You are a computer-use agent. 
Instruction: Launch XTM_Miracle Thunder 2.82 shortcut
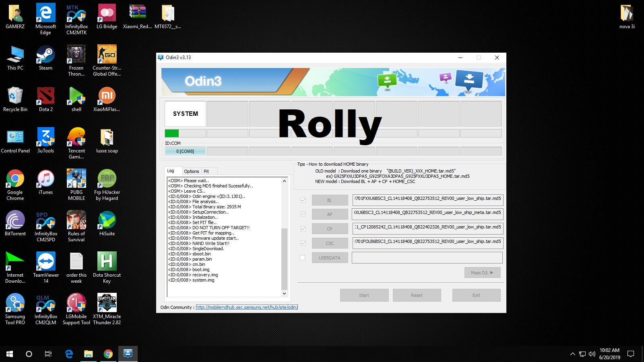point(107,309)
